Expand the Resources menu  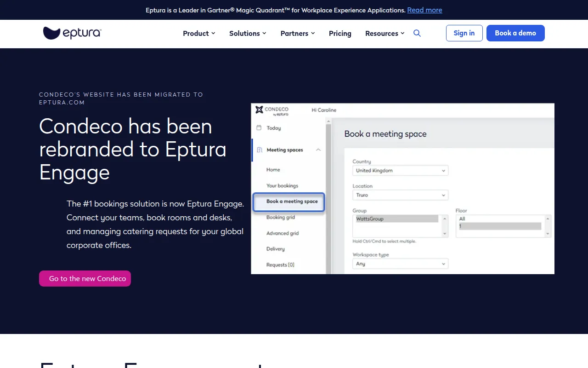point(385,33)
